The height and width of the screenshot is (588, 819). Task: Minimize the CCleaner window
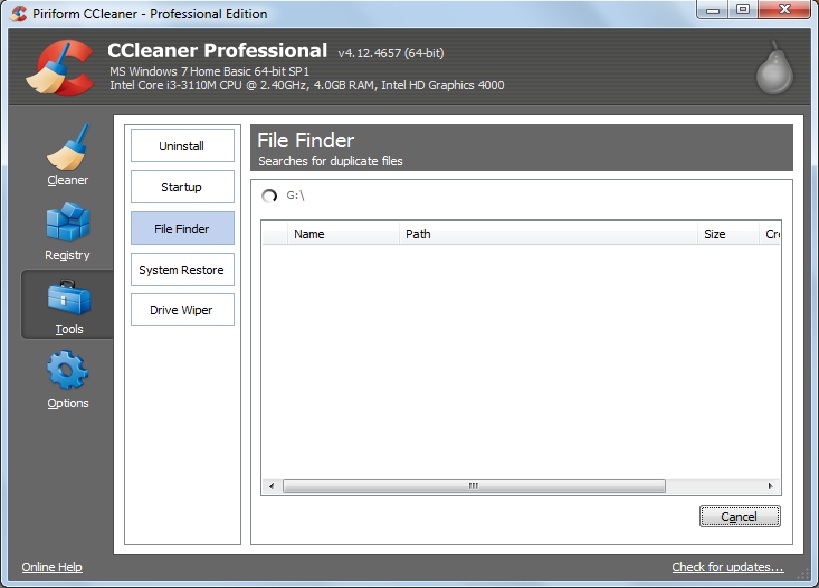tap(712, 9)
